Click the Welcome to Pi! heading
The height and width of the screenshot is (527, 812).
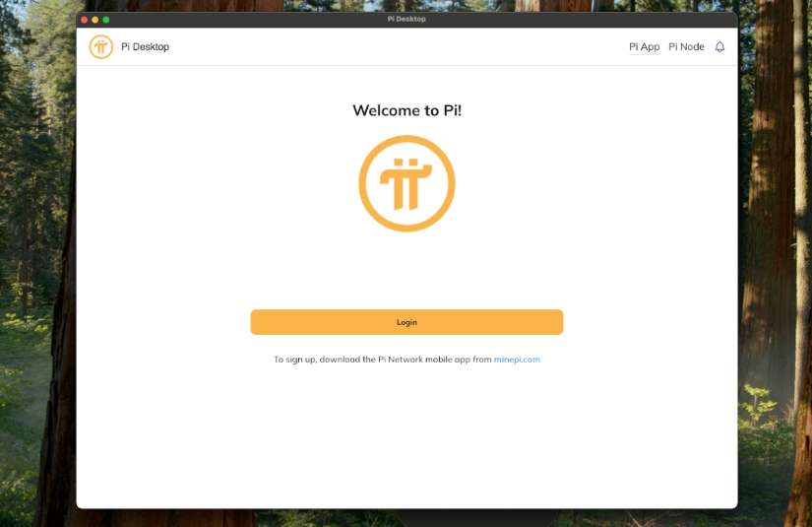pyautogui.click(x=407, y=110)
